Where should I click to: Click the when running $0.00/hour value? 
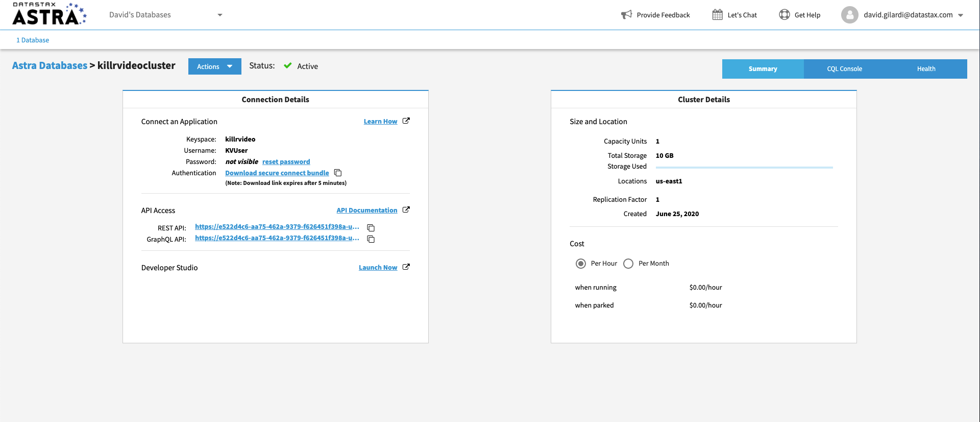[x=705, y=288]
